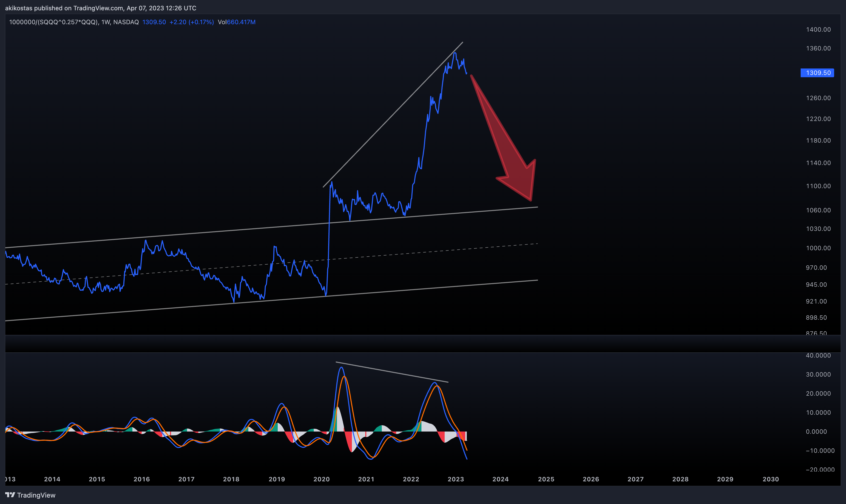
Task: Click the 1030.00 price axis label
Action: click(x=818, y=229)
